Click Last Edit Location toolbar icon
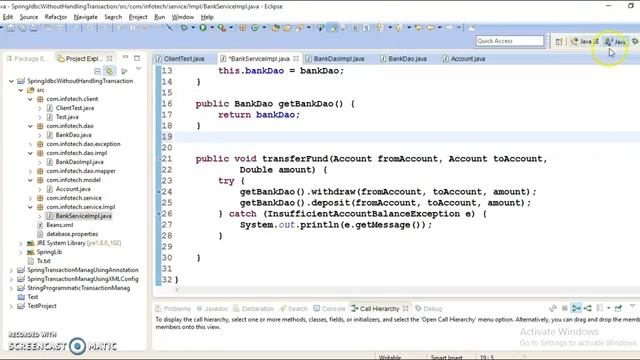This screenshot has width=640, height=360. tap(418, 28)
